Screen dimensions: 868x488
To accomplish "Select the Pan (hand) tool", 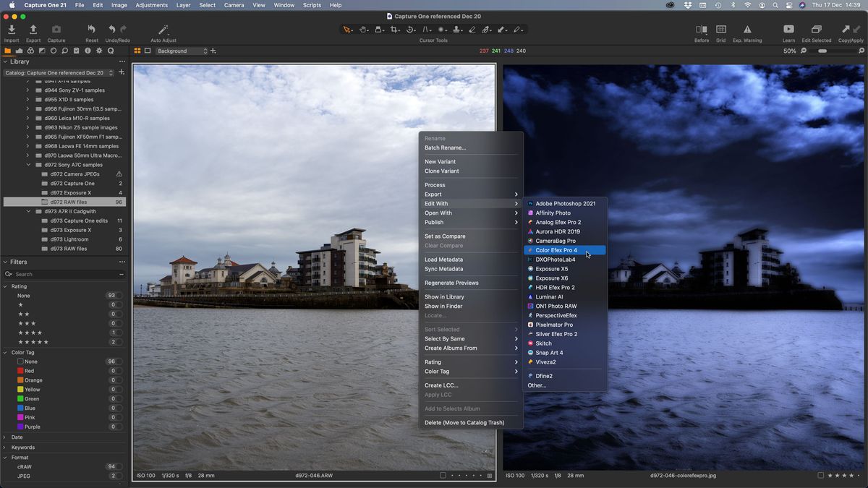I will click(x=363, y=29).
